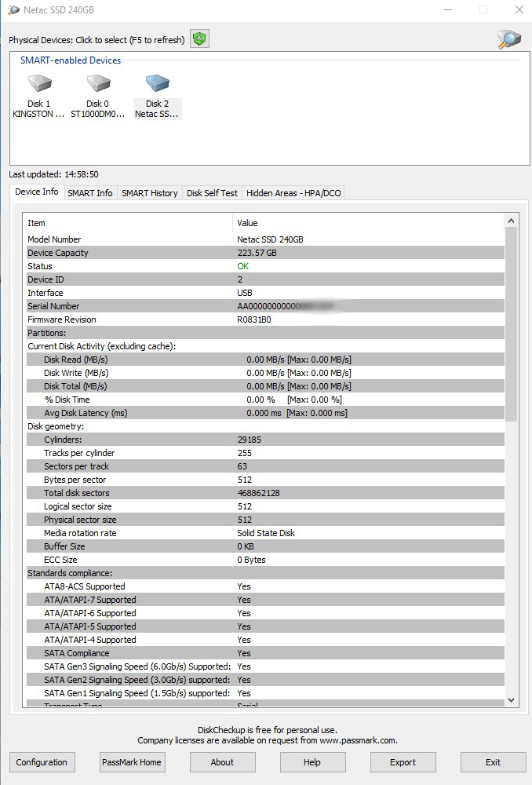This screenshot has height=785, width=532.
Task: Open the Help button
Action: 312,762
